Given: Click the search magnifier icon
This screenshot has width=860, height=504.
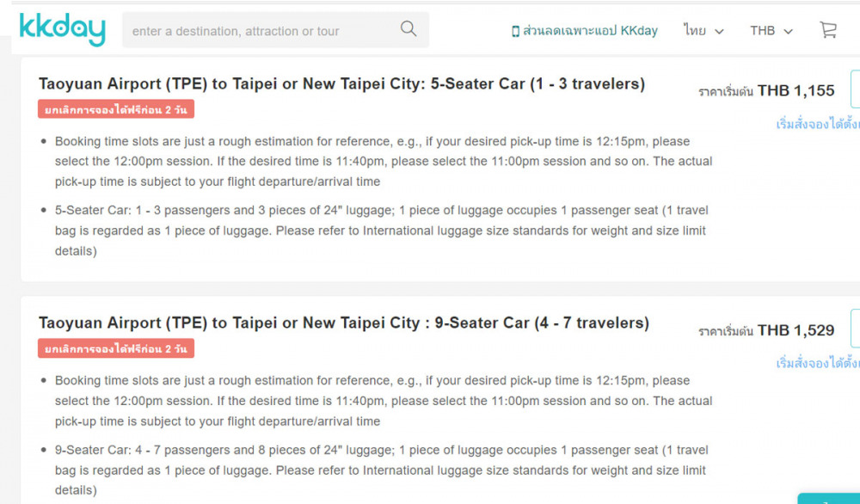Looking at the screenshot, I should pyautogui.click(x=408, y=29).
